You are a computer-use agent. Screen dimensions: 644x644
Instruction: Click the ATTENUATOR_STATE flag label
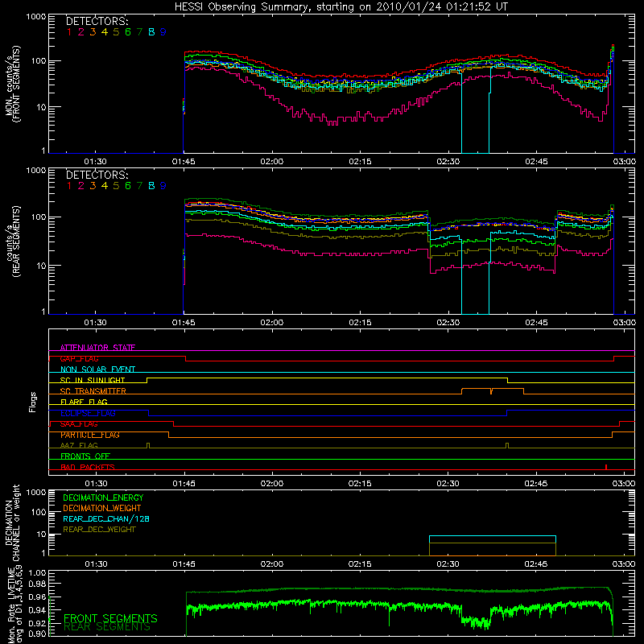point(97,348)
